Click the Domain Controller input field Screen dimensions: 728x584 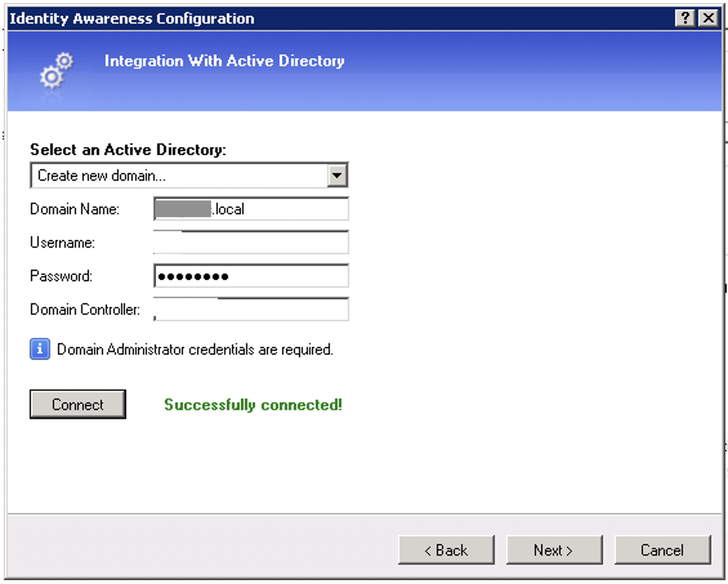251,310
